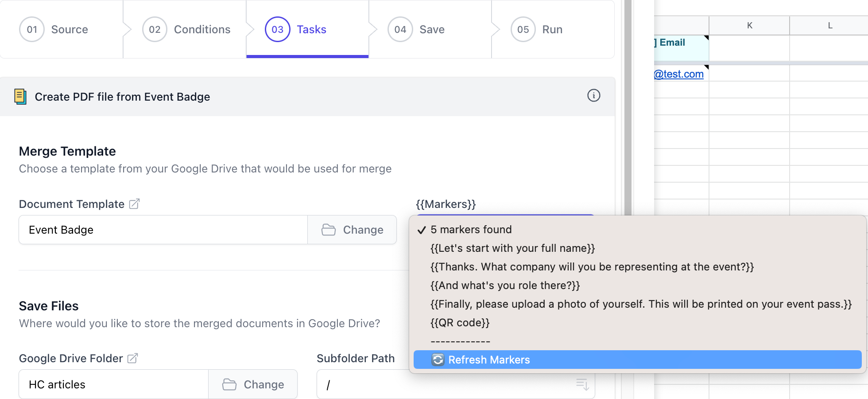The width and height of the screenshot is (868, 399).
Task: Go to the 05 Run step
Action: (553, 29)
